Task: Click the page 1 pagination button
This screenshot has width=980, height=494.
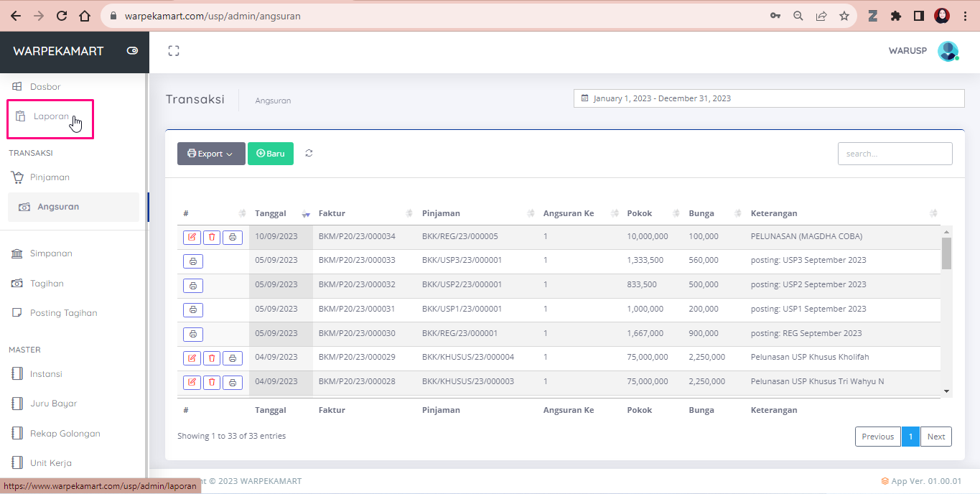Action: coord(910,437)
